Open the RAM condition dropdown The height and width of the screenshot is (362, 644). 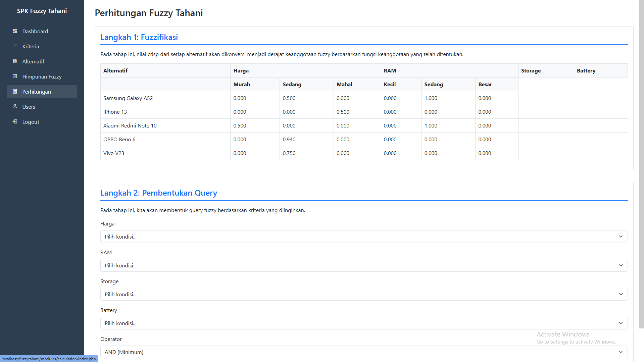click(364, 265)
